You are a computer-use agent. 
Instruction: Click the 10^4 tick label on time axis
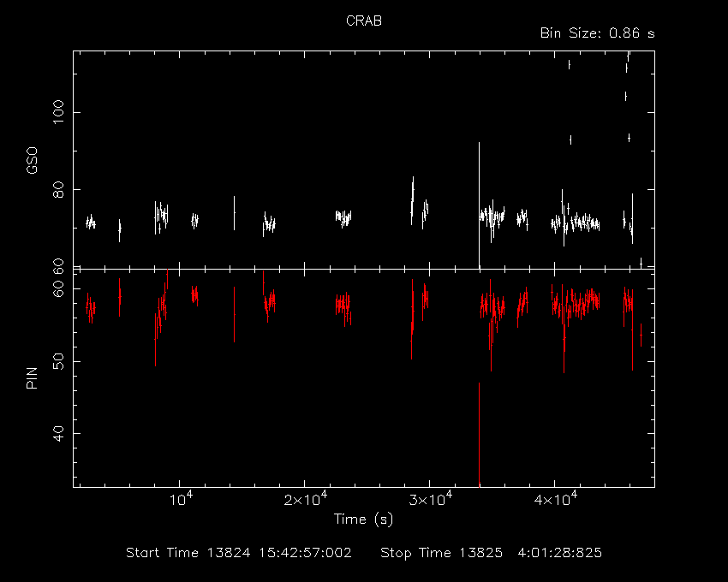pyautogui.click(x=181, y=499)
